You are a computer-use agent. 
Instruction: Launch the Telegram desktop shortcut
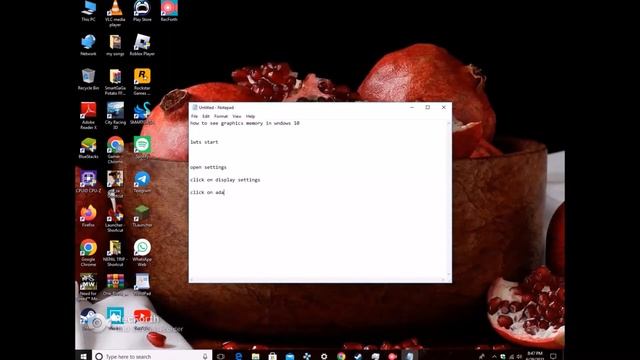click(x=142, y=182)
